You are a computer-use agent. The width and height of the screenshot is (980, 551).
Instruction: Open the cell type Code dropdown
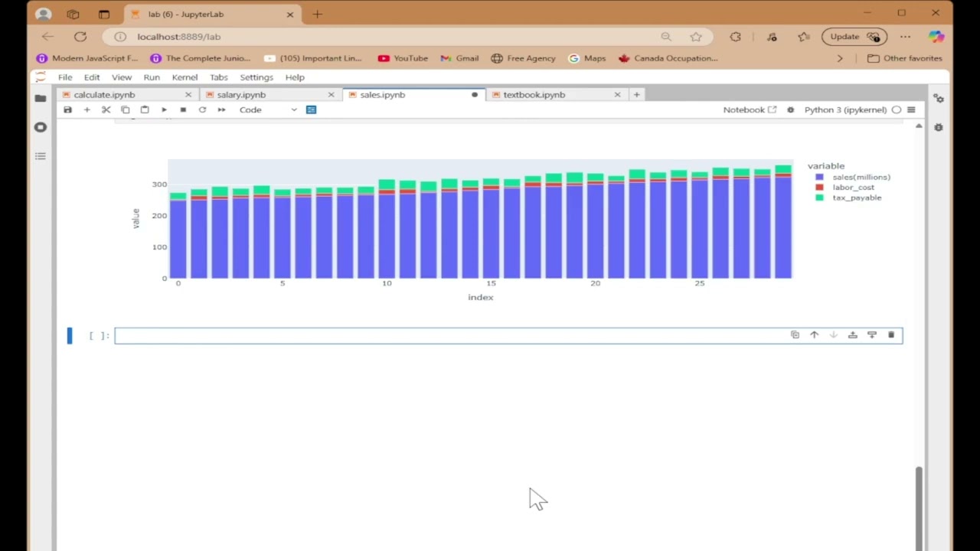click(x=267, y=109)
